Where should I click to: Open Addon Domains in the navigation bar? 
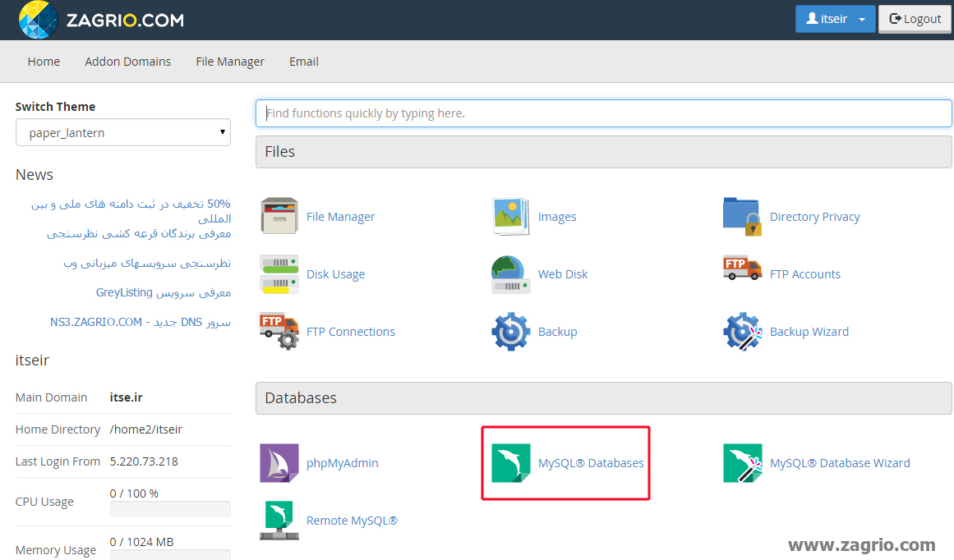tap(127, 62)
